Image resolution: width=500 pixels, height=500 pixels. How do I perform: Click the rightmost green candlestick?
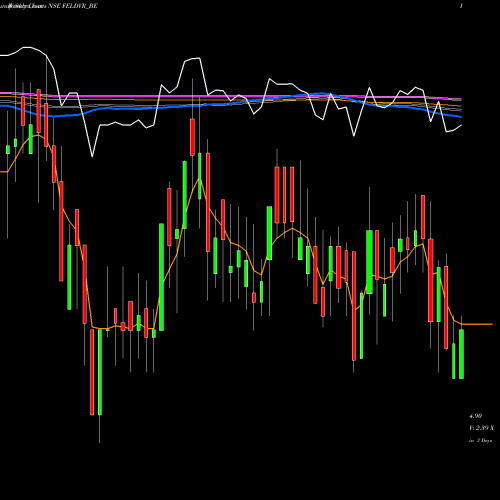click(x=461, y=354)
